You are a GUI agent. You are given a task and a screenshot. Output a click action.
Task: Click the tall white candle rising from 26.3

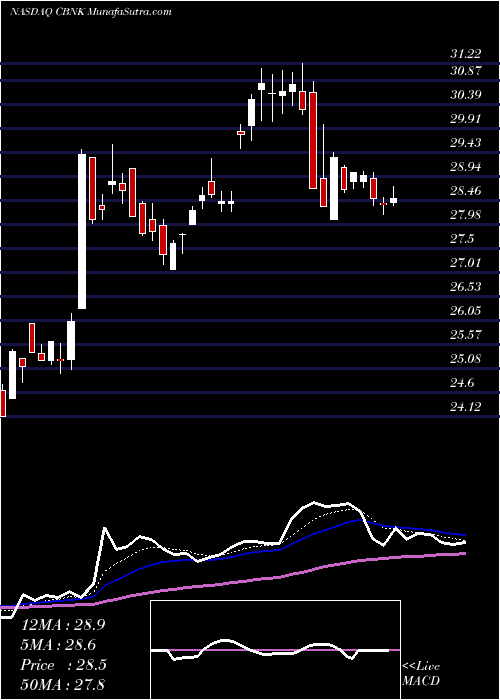[x=82, y=231]
